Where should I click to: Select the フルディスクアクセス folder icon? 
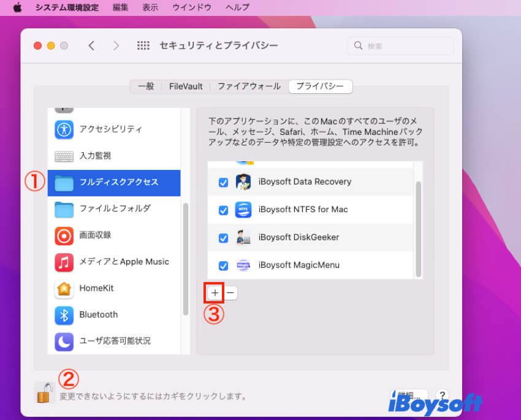[64, 183]
